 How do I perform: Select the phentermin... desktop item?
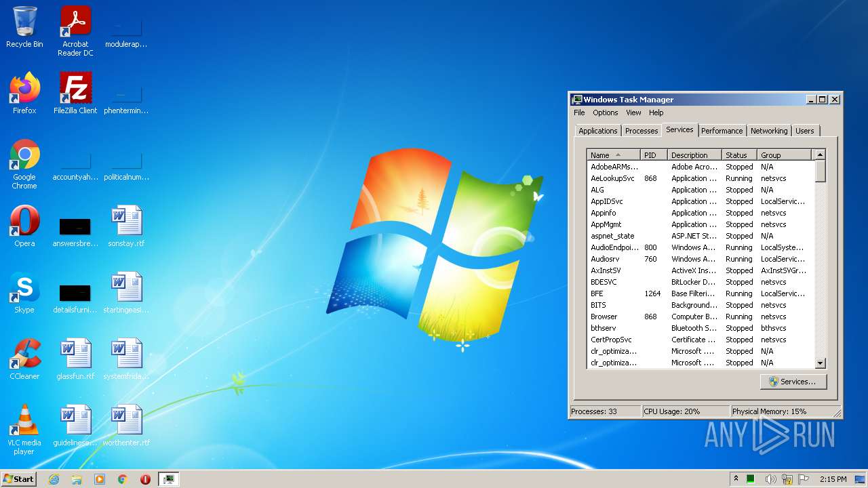coord(126,99)
